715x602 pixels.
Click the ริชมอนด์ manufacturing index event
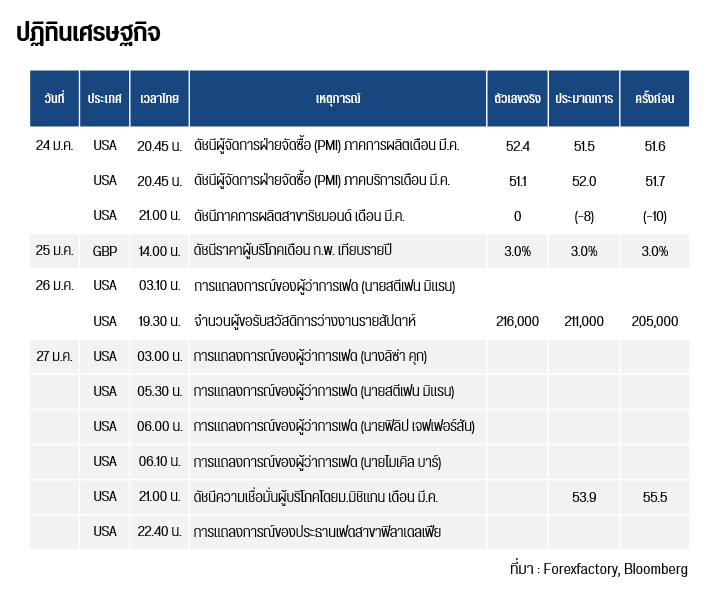click(313, 216)
